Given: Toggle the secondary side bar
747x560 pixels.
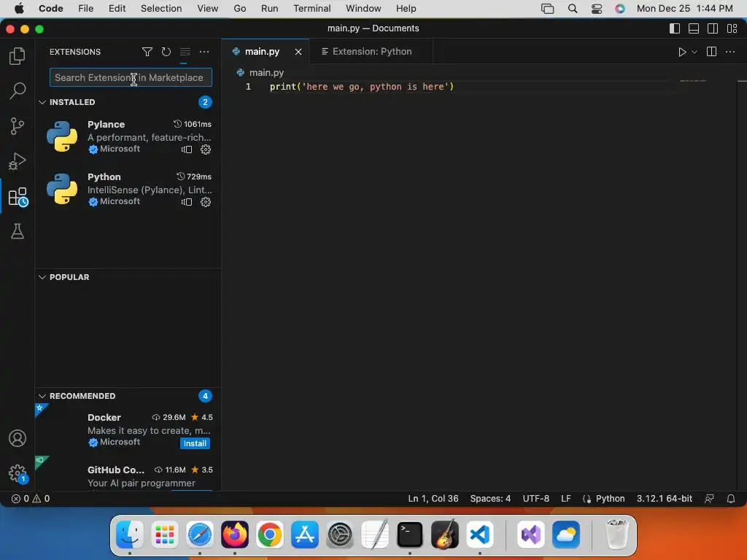Looking at the screenshot, I should pos(713,28).
